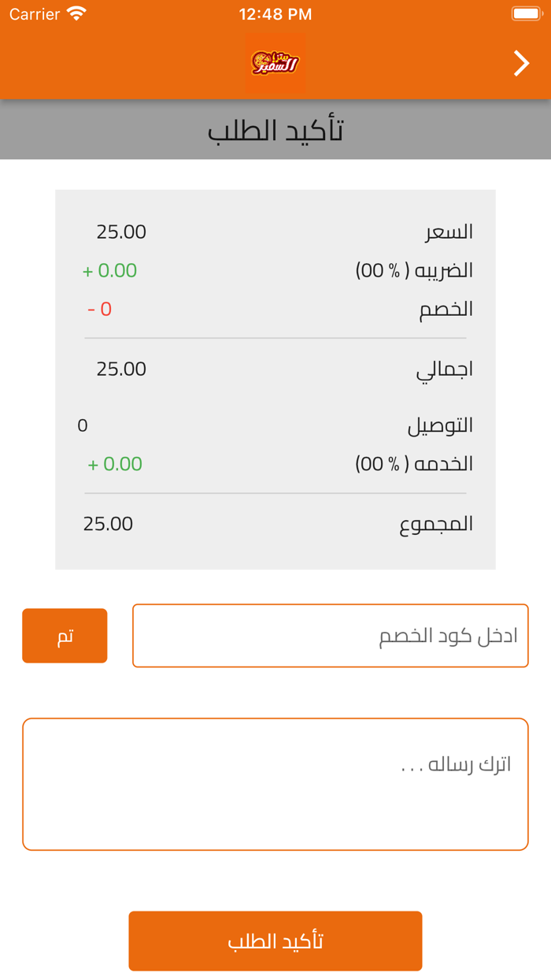
Task: Focus the اترك رساله message box
Action: point(275,783)
